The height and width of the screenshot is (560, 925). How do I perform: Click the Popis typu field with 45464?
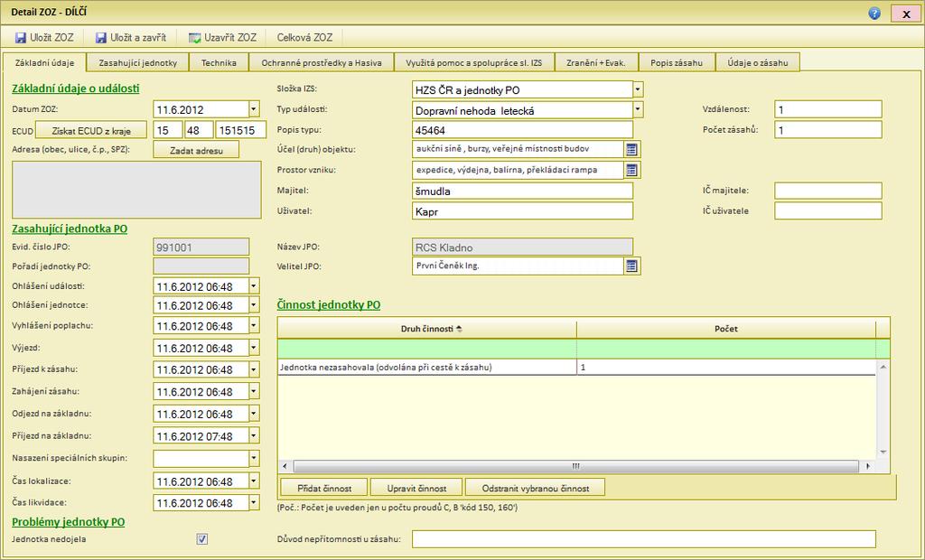point(522,130)
